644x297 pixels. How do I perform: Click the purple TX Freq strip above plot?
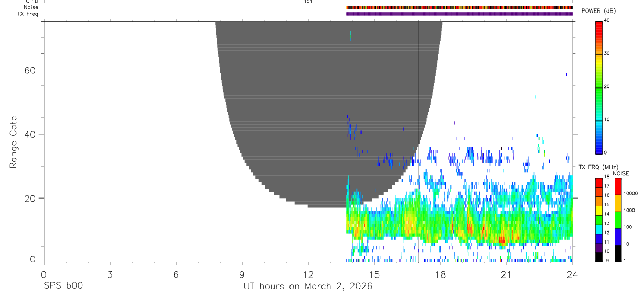pyautogui.click(x=459, y=14)
